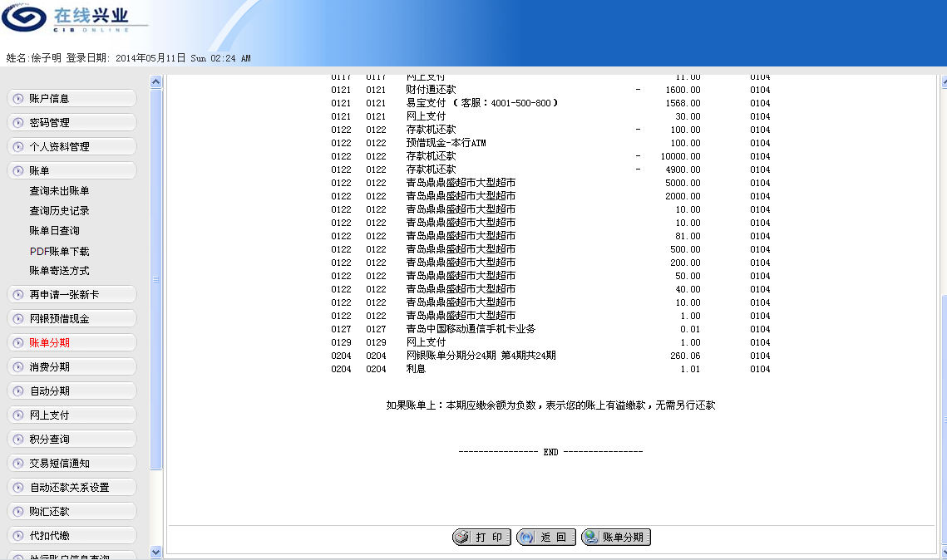Open 再申请一张新卡 menu

pyautogui.click(x=72, y=294)
